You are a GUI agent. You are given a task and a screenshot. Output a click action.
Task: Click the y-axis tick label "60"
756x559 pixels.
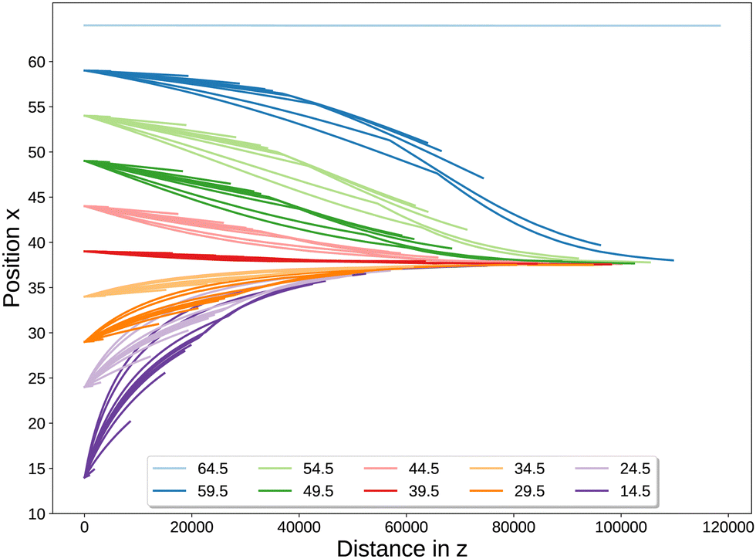click(x=37, y=63)
